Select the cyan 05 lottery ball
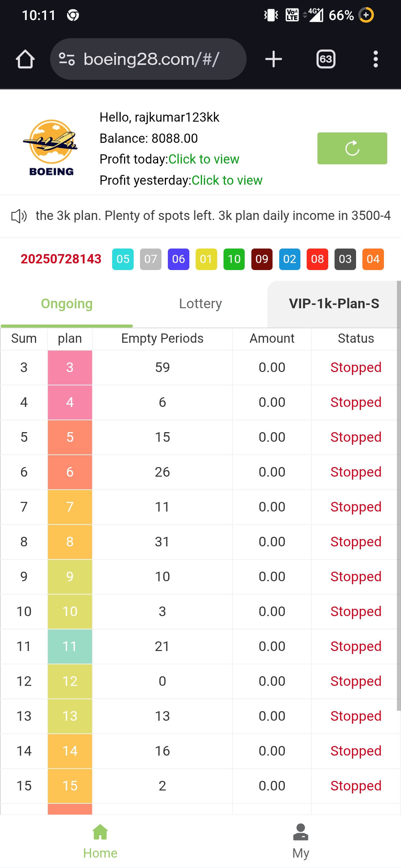401x868 pixels. coord(123,259)
